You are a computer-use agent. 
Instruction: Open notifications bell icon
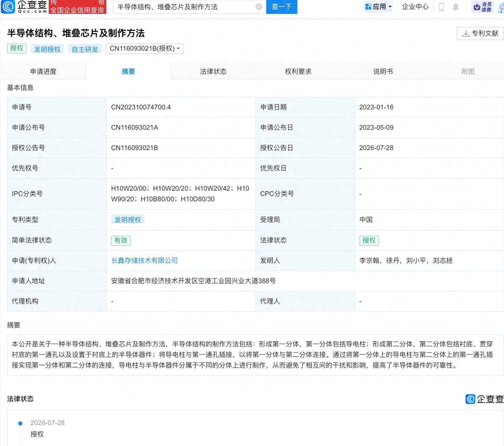[x=456, y=7]
